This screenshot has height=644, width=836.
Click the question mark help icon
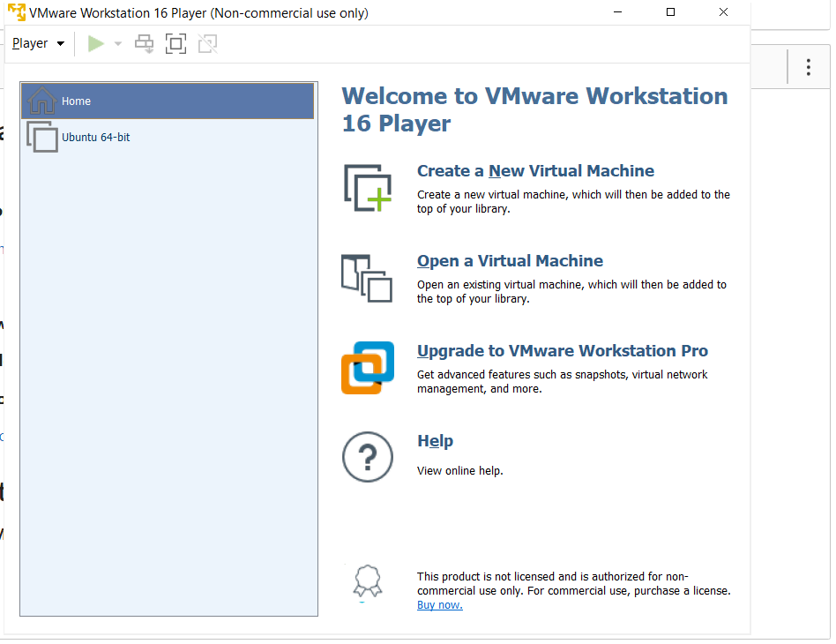click(368, 457)
